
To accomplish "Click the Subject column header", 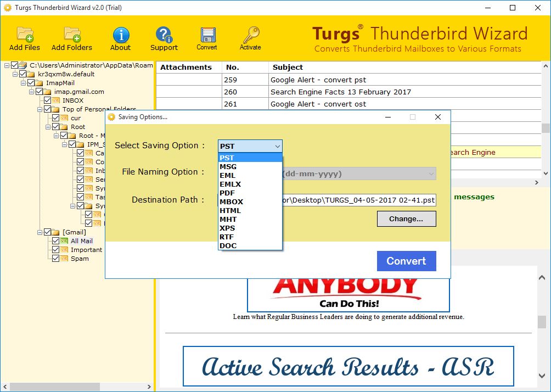I will 405,67.
